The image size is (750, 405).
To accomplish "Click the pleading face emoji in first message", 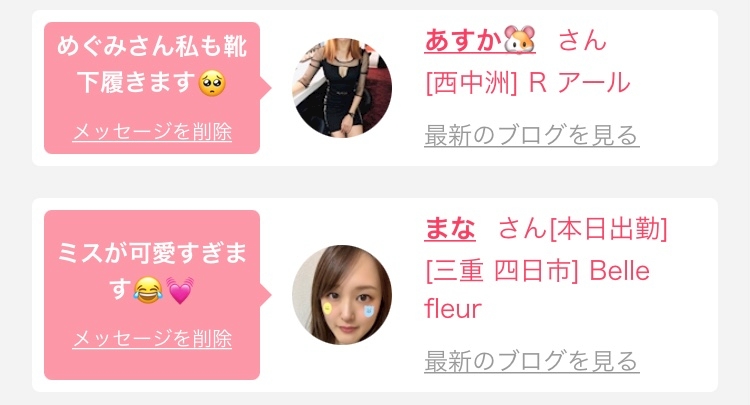I will pos(212,83).
